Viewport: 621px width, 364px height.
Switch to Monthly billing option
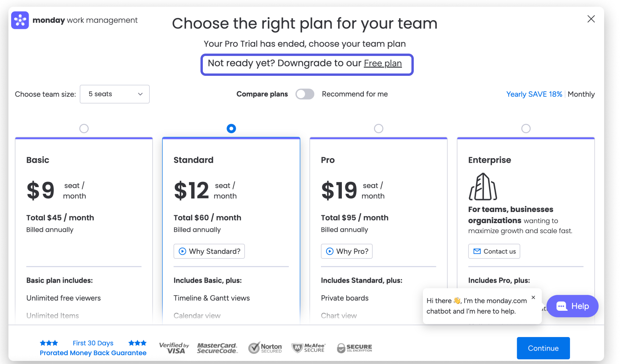(581, 94)
